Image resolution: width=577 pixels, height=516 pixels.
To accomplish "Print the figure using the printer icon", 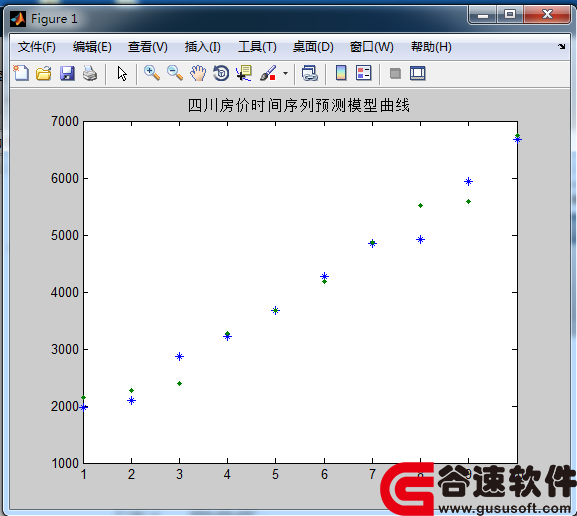I will (x=90, y=73).
